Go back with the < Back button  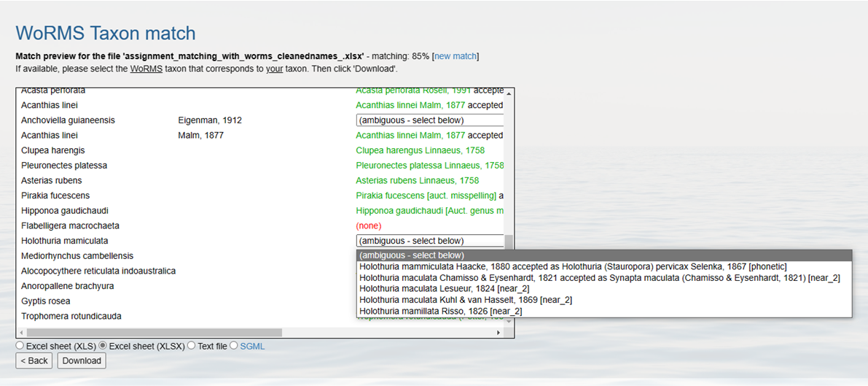pos(34,360)
